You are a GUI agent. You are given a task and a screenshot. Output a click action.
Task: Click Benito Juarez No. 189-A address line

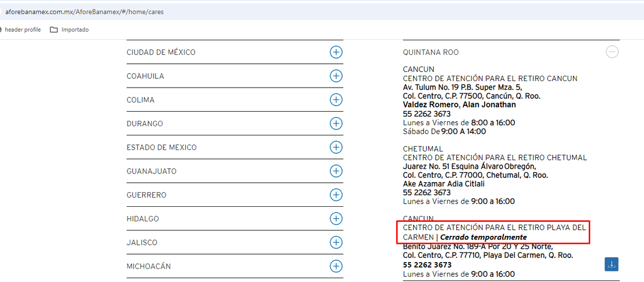coord(478,247)
